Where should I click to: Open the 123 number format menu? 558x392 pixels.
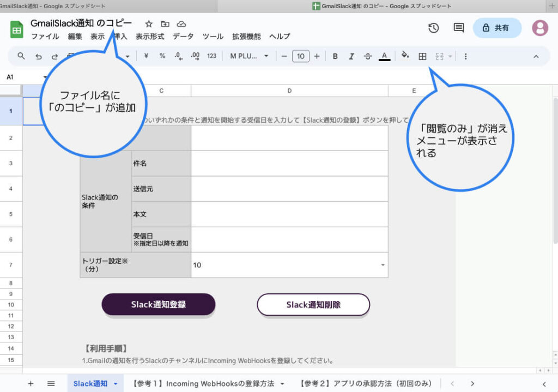coord(212,56)
